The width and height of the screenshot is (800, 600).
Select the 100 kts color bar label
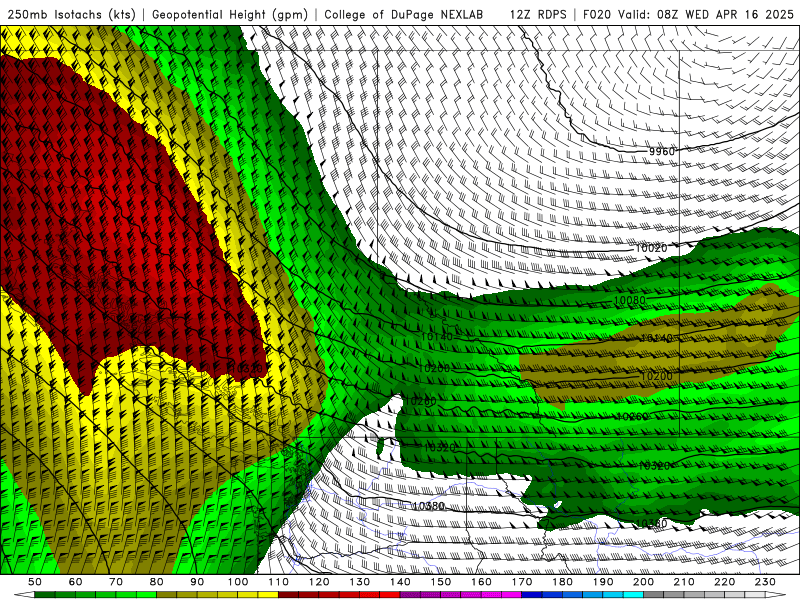pyautogui.click(x=238, y=582)
